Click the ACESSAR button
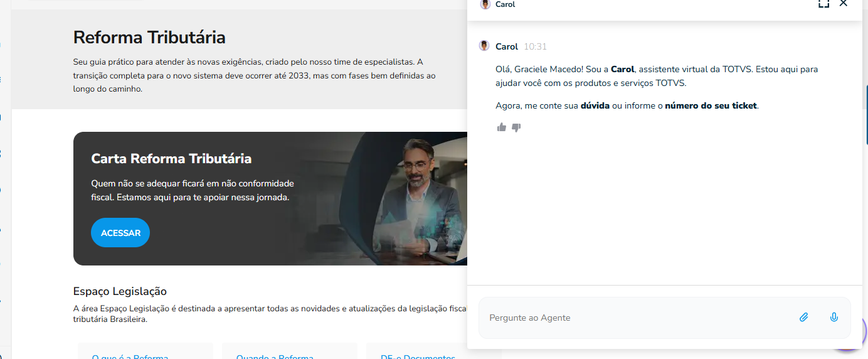The height and width of the screenshot is (359, 868). [x=120, y=233]
